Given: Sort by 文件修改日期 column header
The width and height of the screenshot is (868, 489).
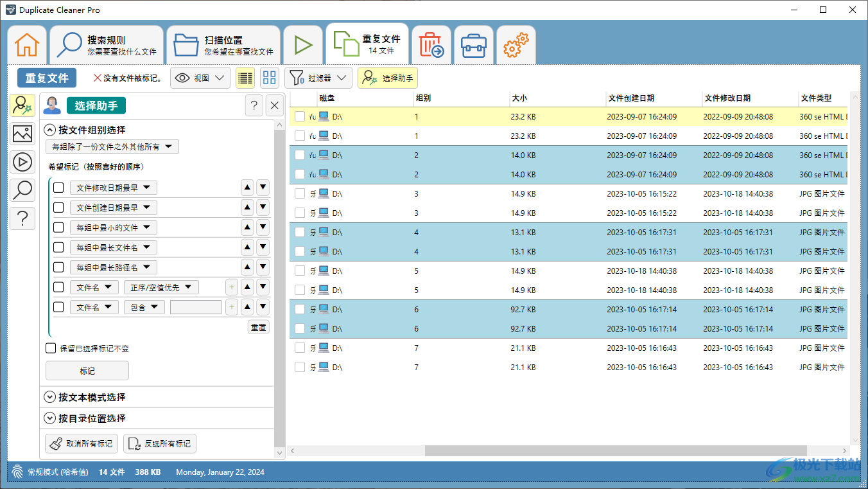Looking at the screenshot, I should (x=750, y=98).
